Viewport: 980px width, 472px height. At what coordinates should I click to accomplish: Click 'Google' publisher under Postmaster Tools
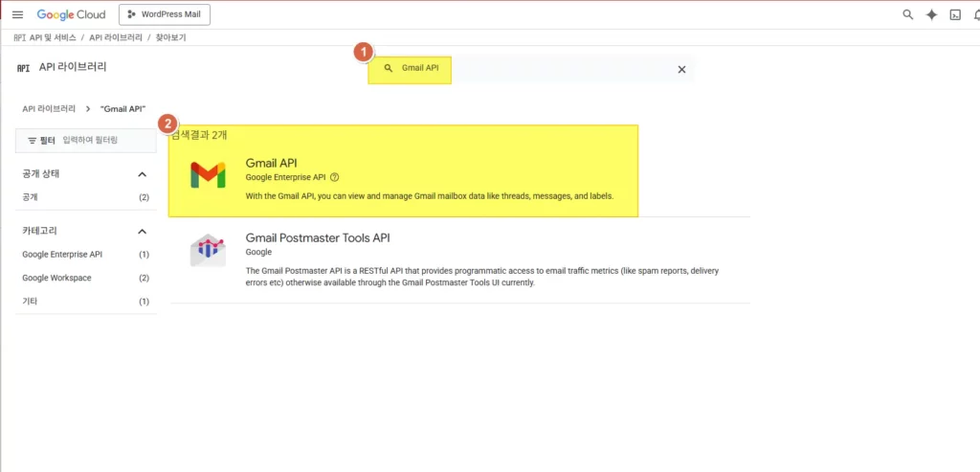tap(258, 252)
